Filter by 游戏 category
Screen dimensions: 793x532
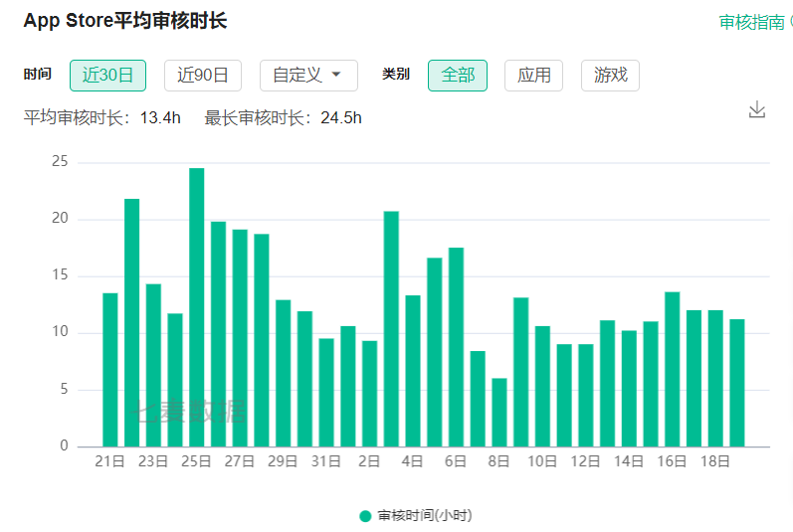pyautogui.click(x=610, y=76)
